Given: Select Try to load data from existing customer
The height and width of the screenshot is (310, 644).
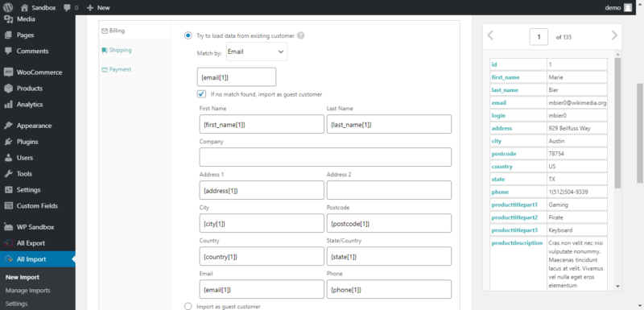Looking at the screenshot, I should click(x=188, y=35).
